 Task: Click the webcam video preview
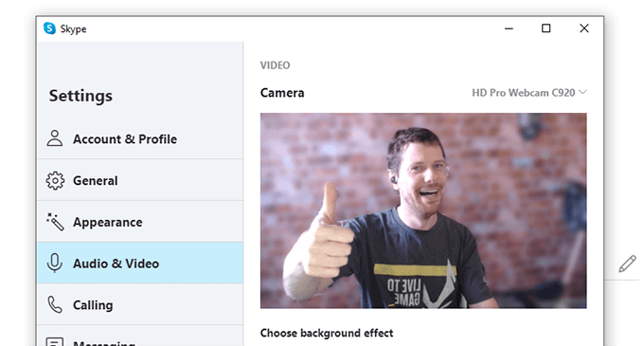(423, 210)
